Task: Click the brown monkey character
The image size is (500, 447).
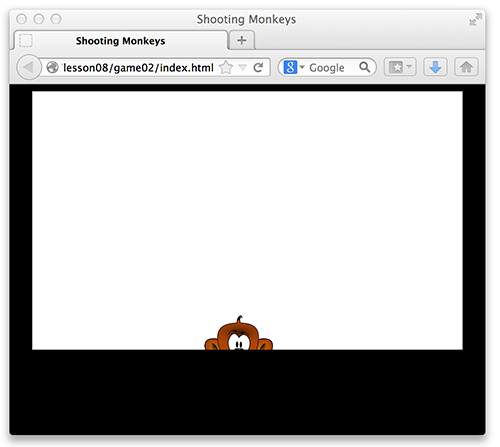Action: click(239, 333)
